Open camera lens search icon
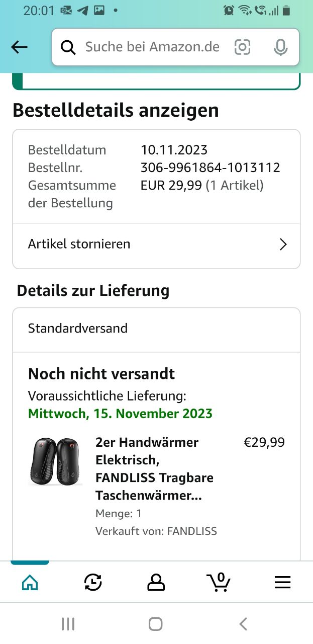Image resolution: width=313 pixels, height=644 pixels. click(x=242, y=47)
